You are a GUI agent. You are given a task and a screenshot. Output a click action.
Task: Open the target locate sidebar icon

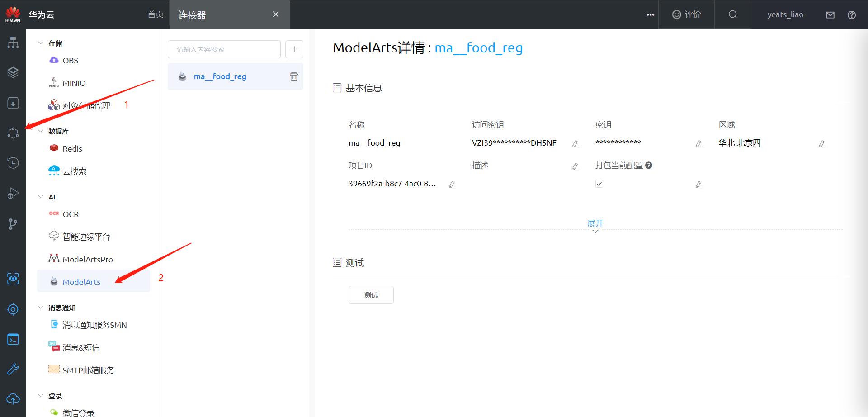coord(13,309)
